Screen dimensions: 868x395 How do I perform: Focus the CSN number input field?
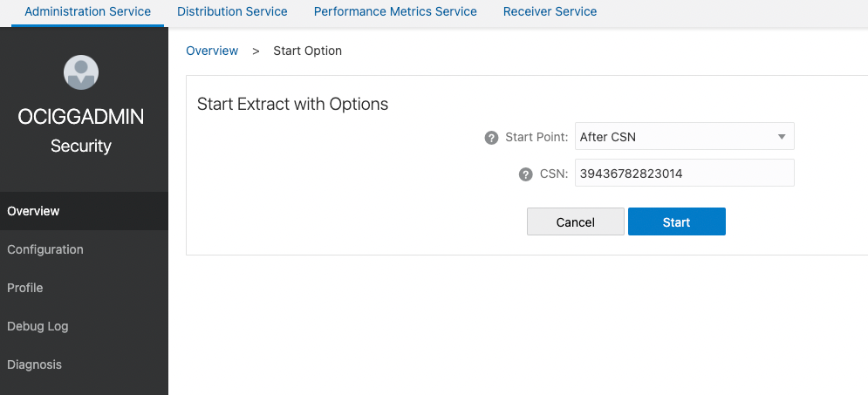click(x=684, y=174)
